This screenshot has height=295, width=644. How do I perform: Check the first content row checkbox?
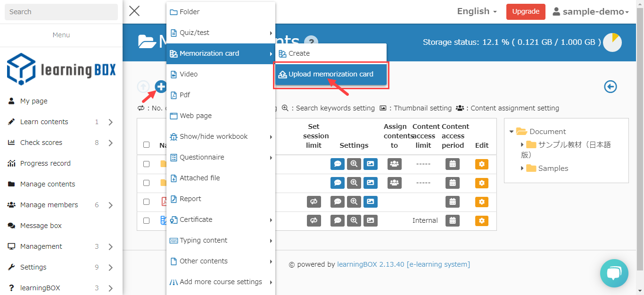tap(146, 164)
